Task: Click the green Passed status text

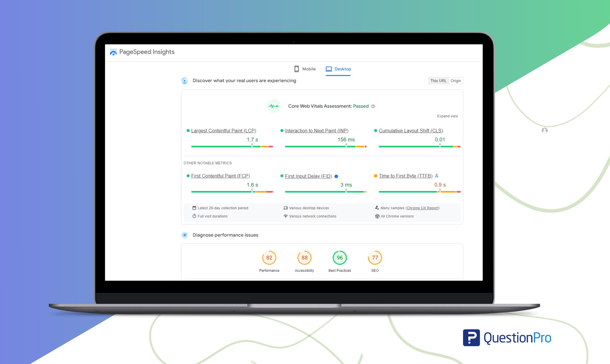Action: [361, 106]
